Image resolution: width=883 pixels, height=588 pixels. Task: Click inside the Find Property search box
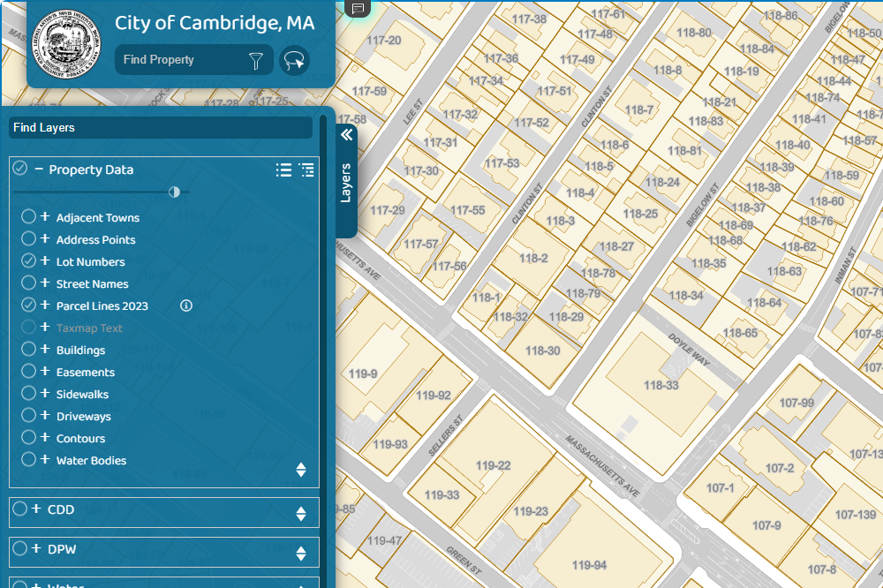[177, 60]
